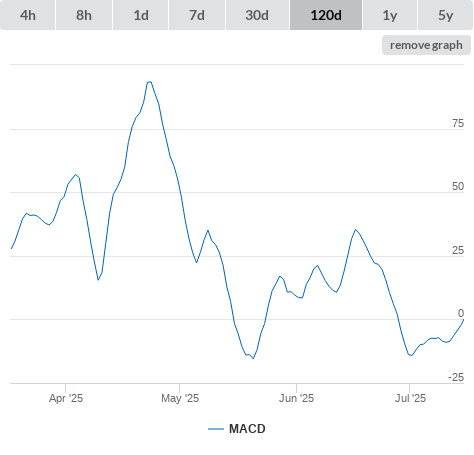Click the active 120d range tab
This screenshot has height=455, width=474.
(x=326, y=15)
